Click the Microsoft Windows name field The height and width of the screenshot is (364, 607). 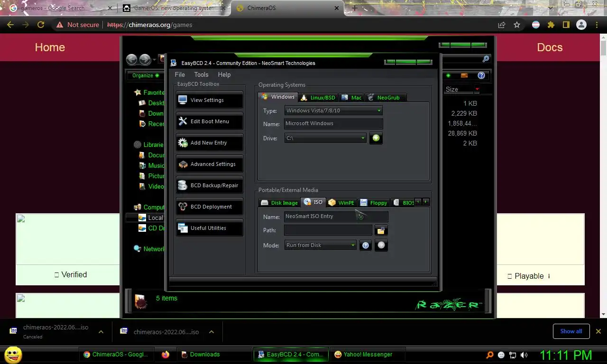333,123
